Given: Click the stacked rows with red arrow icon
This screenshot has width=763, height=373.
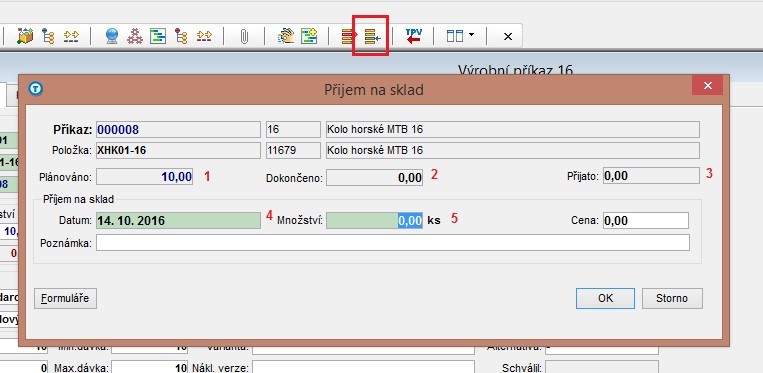Looking at the screenshot, I should click(348, 36).
